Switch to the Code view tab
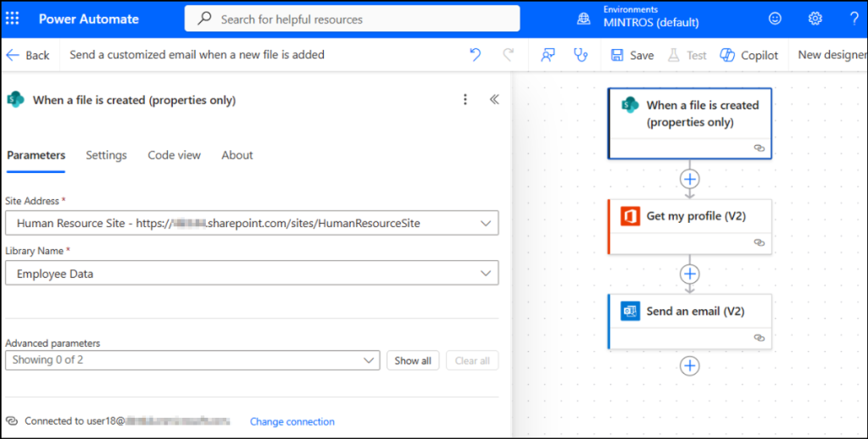Viewport: 868px width, 439px height. (174, 156)
